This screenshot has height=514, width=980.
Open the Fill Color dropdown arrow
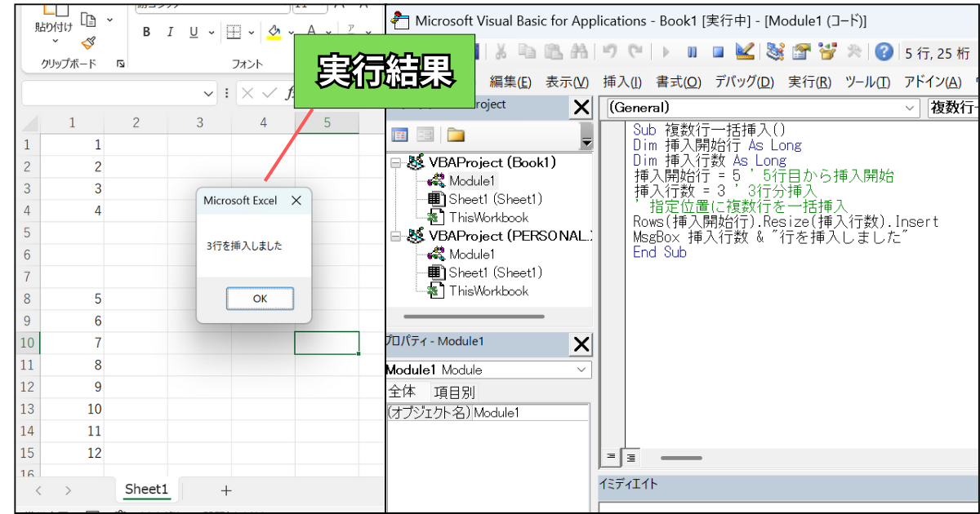292,33
